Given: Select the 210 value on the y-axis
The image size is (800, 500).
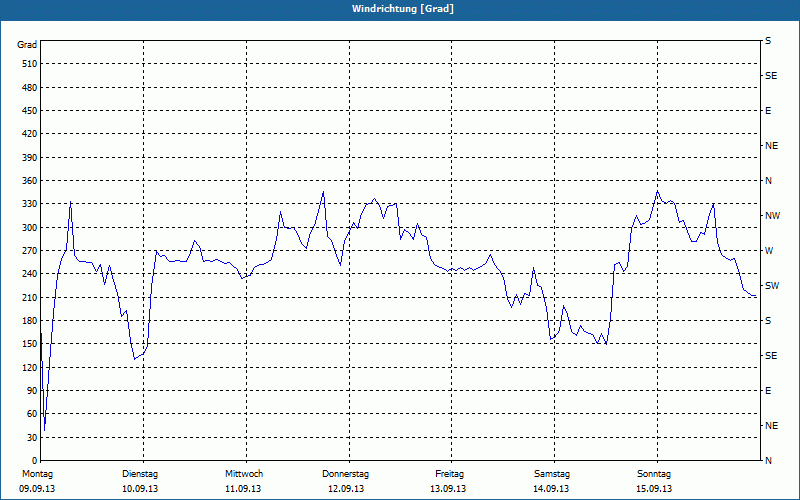Looking at the screenshot, I should pos(30,297).
